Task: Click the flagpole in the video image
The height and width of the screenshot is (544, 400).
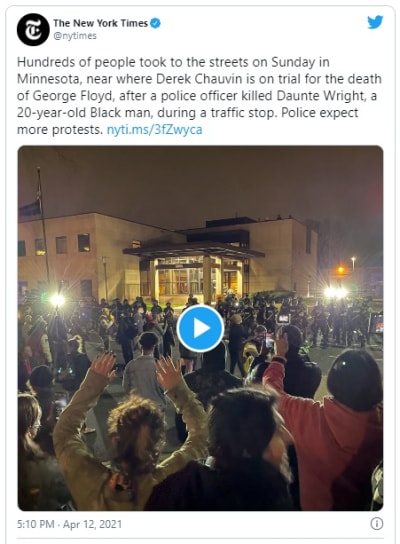Action: [44, 226]
